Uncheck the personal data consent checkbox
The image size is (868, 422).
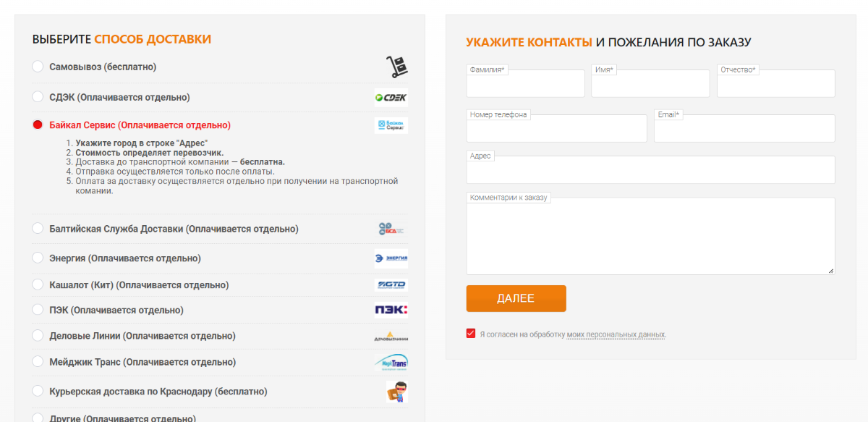pyautogui.click(x=471, y=334)
